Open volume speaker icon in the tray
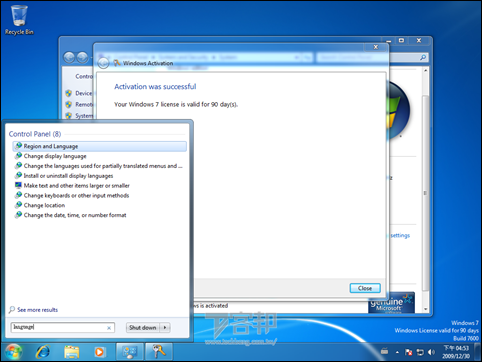The image size is (482, 362). (431, 352)
